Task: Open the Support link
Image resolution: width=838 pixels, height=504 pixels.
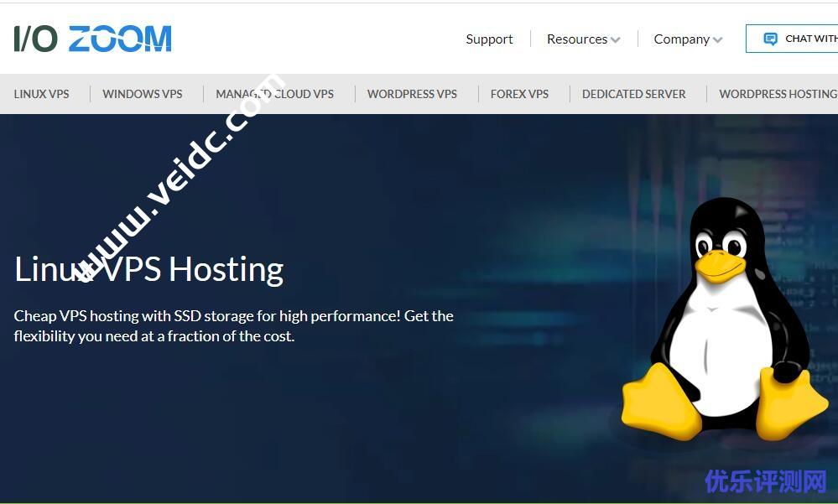Action: coord(489,39)
